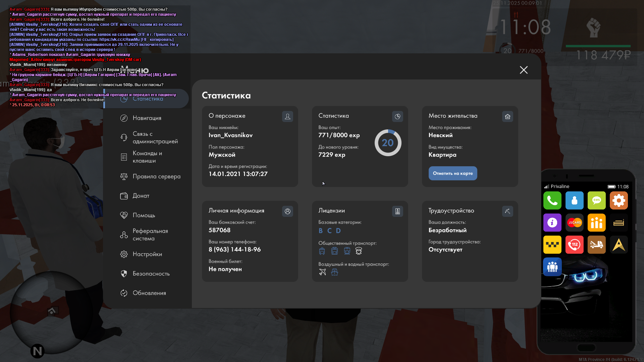
Task: Launch the yellow taxi app
Action: 552,245
